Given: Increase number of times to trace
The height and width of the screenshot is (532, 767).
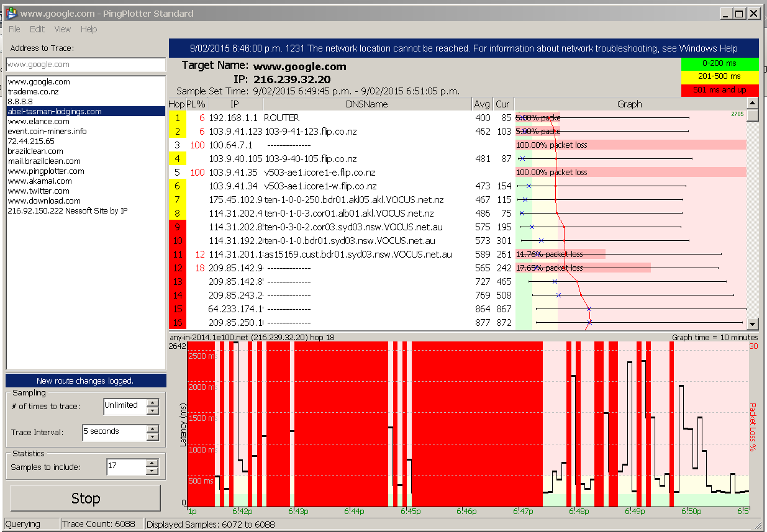Looking at the screenshot, I should [153, 402].
